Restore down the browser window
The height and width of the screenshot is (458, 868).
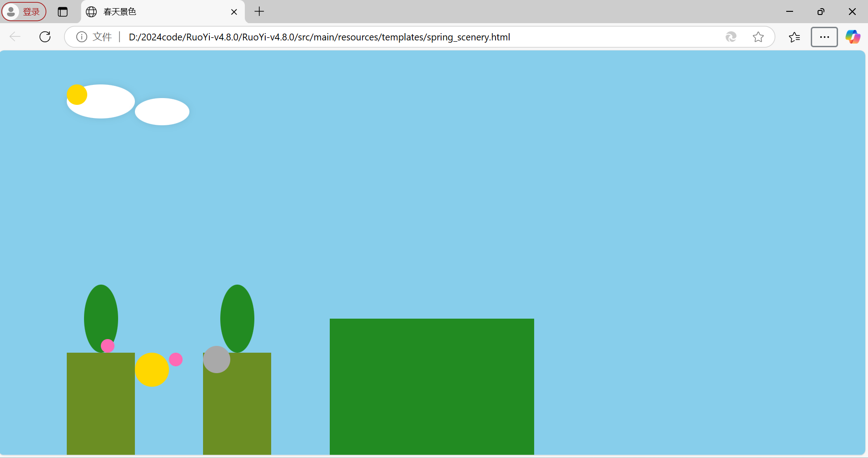point(821,11)
